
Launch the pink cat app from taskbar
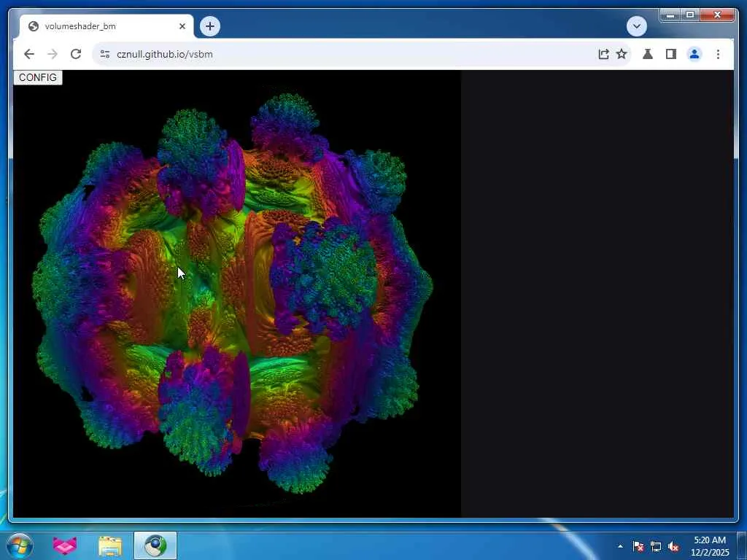click(x=65, y=545)
